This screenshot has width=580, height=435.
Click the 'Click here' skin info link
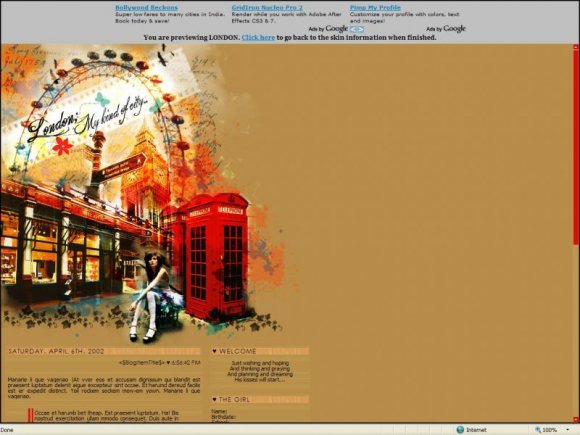[258, 37]
